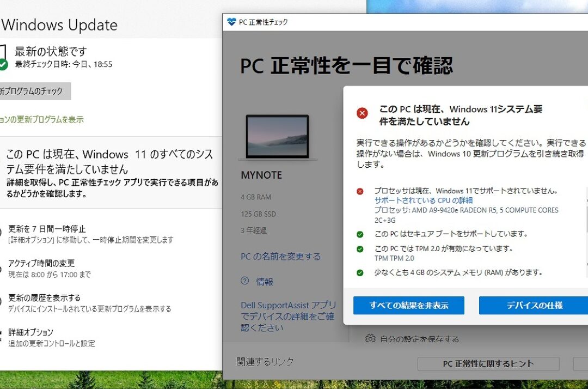Click 更新プログラムのチェック button in Windows Update
This screenshot has width=588, height=389.
[x=34, y=91]
